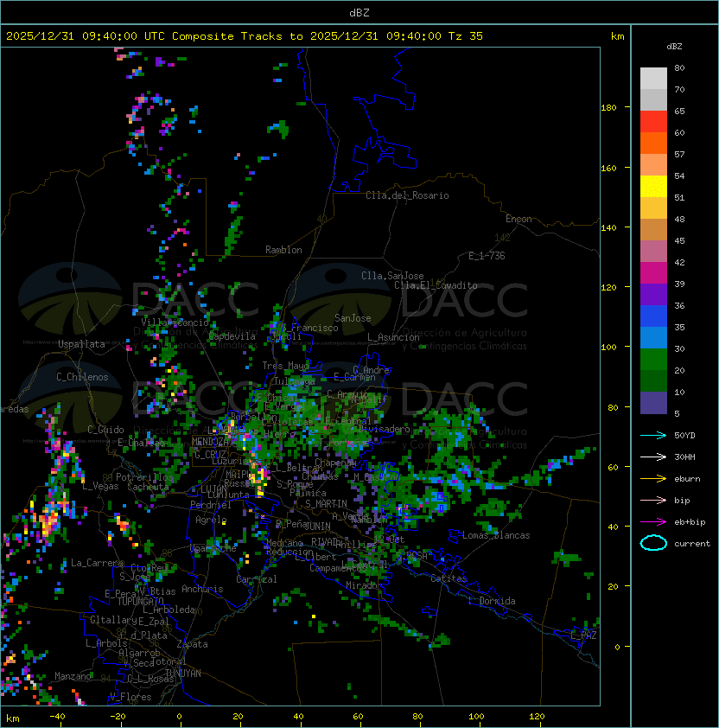Click the Zapata map label
The image size is (719, 728).
pos(192,644)
